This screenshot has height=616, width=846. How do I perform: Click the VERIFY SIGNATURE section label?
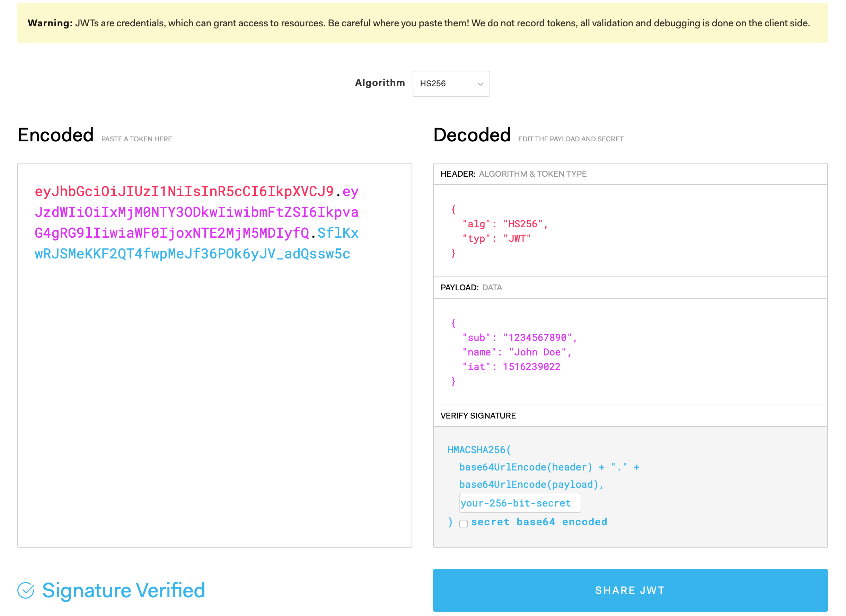tap(478, 416)
